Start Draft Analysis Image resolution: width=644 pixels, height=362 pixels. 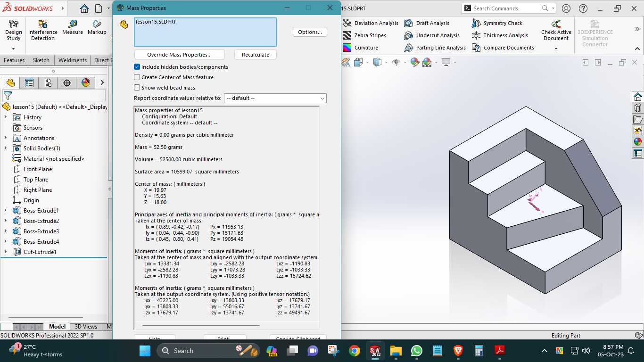(x=427, y=23)
